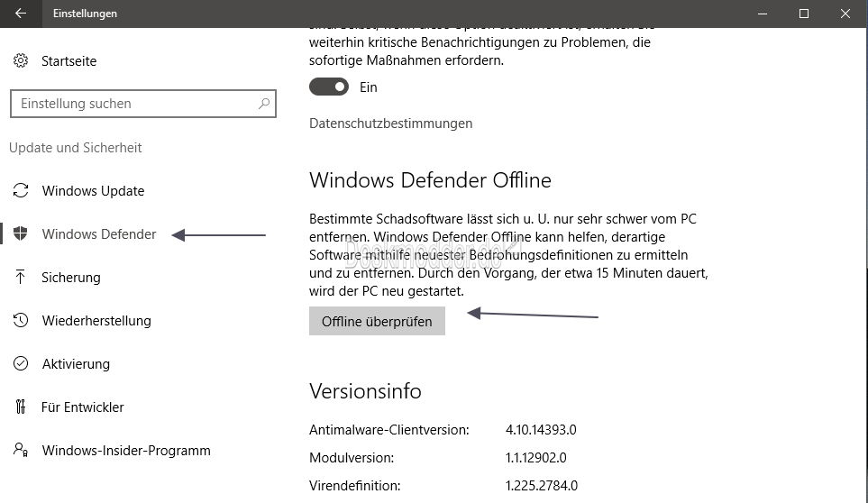Start the Offline überprüfen scan

click(377, 321)
